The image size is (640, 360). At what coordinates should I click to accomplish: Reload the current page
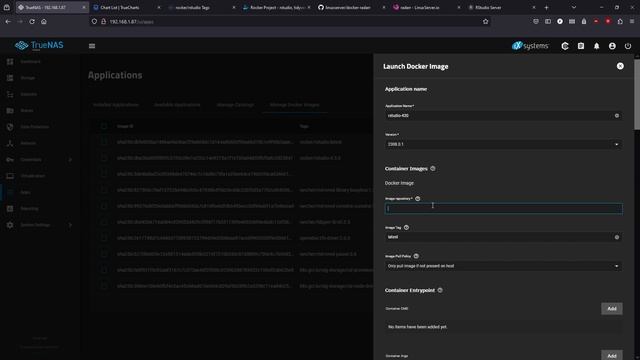pos(32,22)
